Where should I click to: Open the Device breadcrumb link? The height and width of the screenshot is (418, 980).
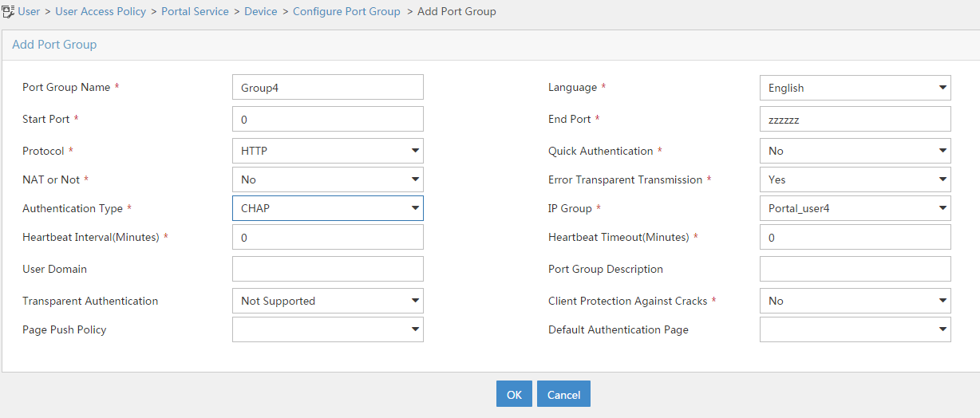(261, 12)
